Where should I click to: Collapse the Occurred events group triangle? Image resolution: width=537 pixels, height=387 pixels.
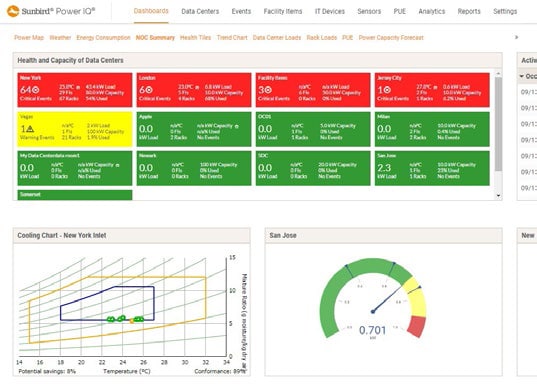click(x=522, y=76)
